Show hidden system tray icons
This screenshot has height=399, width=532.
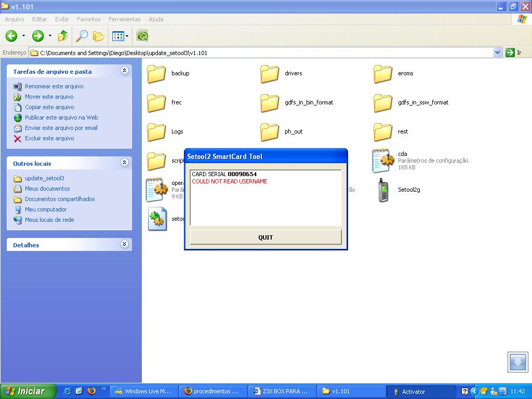[474, 391]
